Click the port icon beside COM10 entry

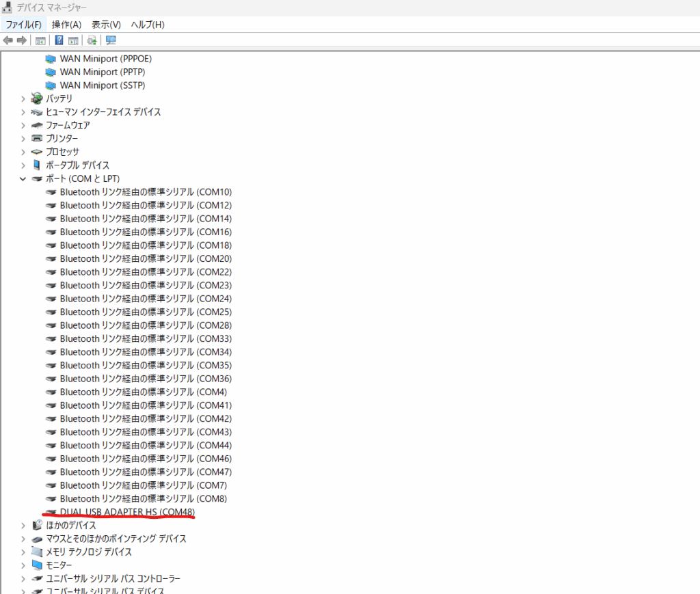tap(51, 192)
